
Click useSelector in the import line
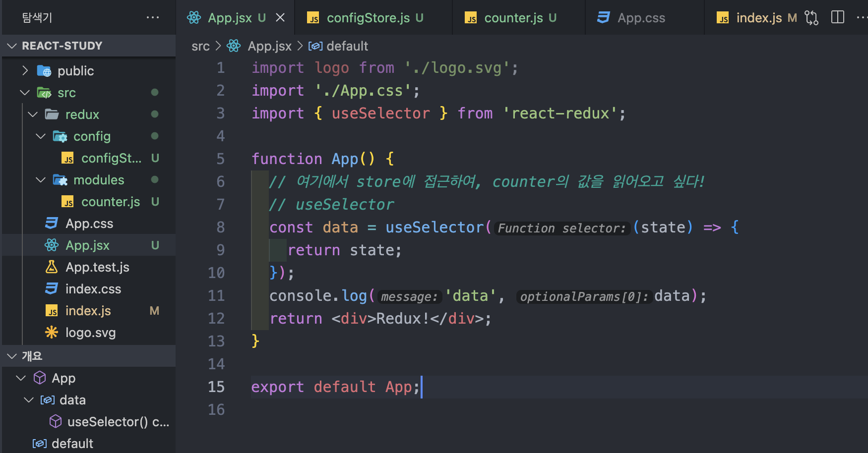coord(381,113)
